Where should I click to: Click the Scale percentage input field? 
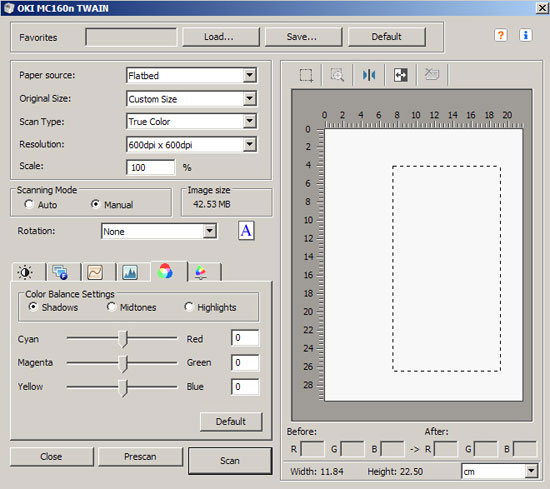[150, 167]
